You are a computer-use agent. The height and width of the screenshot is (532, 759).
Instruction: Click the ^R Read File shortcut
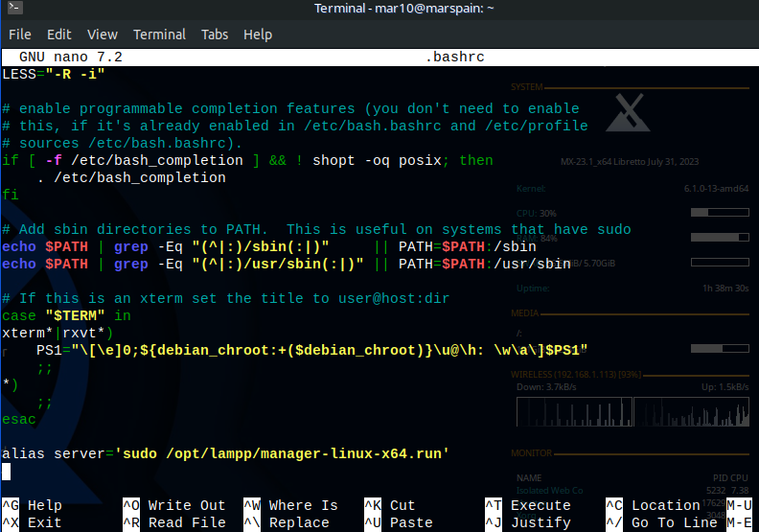pyautogui.click(x=173, y=522)
